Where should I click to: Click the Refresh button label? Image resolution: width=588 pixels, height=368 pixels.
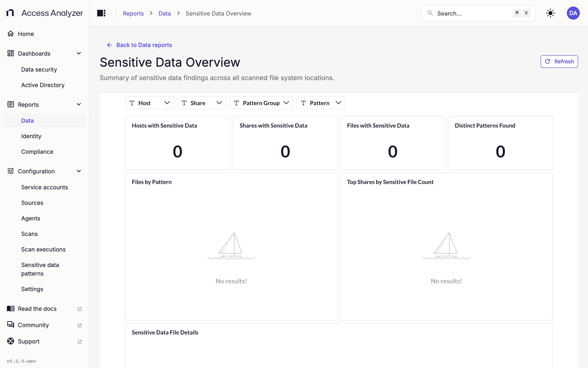(564, 61)
